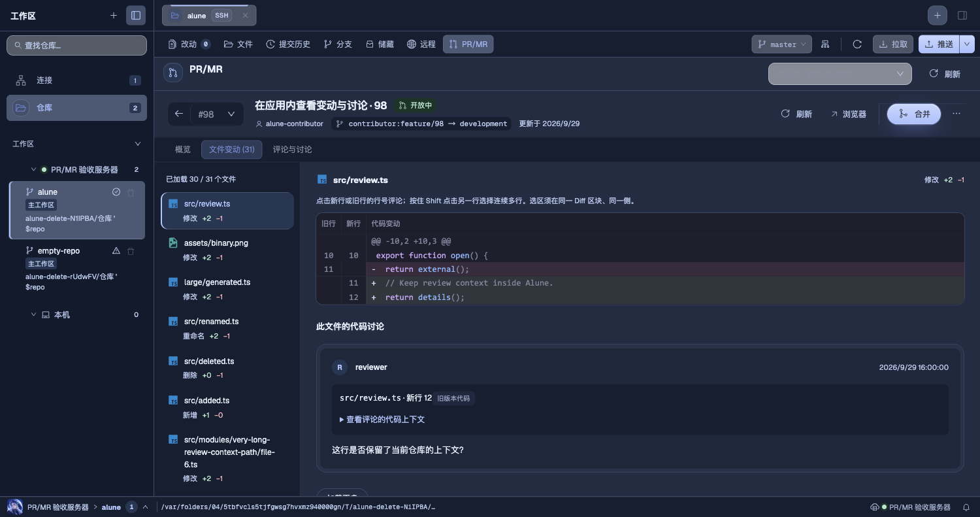Image resolution: width=980 pixels, height=517 pixels.
Task: Open pull request in 浏览器
Action: click(x=848, y=114)
